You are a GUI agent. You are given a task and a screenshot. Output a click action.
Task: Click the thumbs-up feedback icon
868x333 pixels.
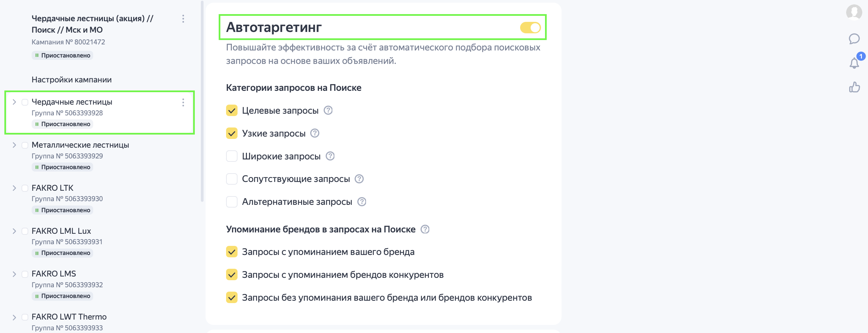[x=854, y=87]
